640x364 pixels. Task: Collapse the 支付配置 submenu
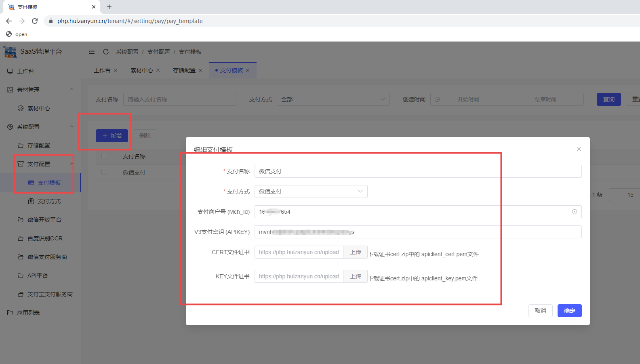coord(72,164)
